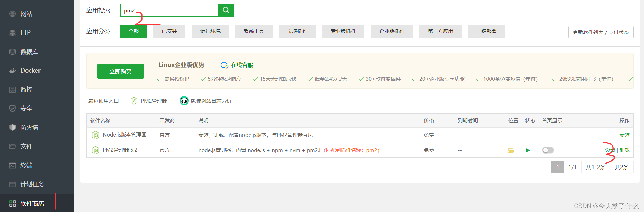
Task: Click the green play status icon for PM2管理器
Action: tap(527, 150)
